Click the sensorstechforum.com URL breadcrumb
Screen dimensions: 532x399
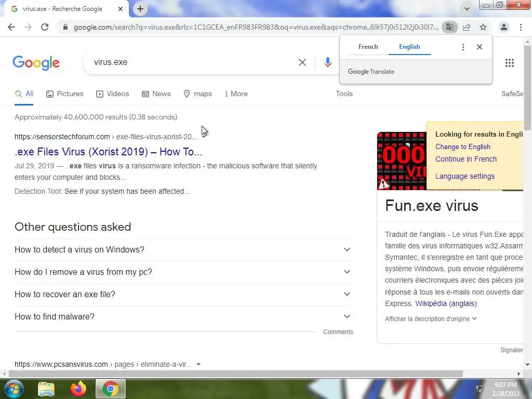[x=106, y=137]
